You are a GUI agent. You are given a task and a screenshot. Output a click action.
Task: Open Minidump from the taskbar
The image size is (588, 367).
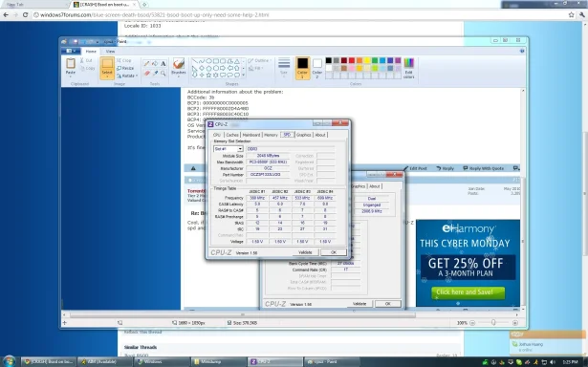(x=218, y=362)
